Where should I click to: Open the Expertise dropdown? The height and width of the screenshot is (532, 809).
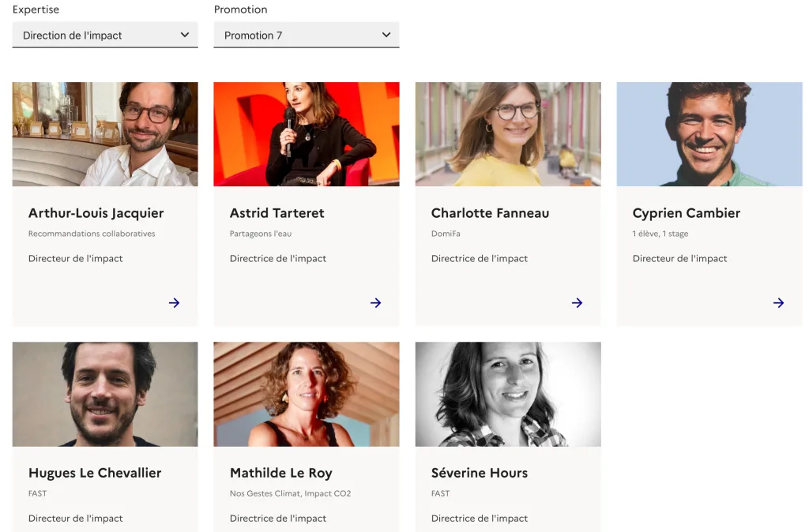(105, 36)
